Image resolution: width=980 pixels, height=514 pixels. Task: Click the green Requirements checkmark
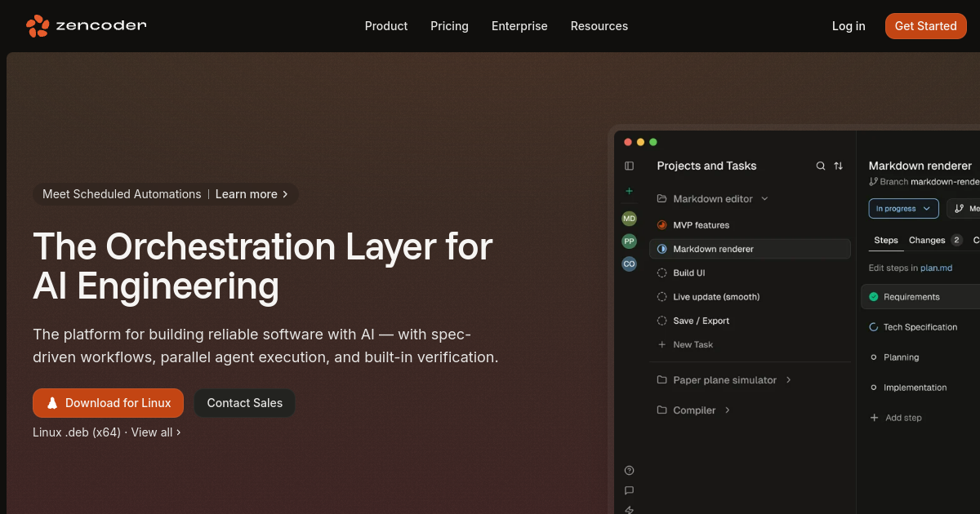pos(874,297)
